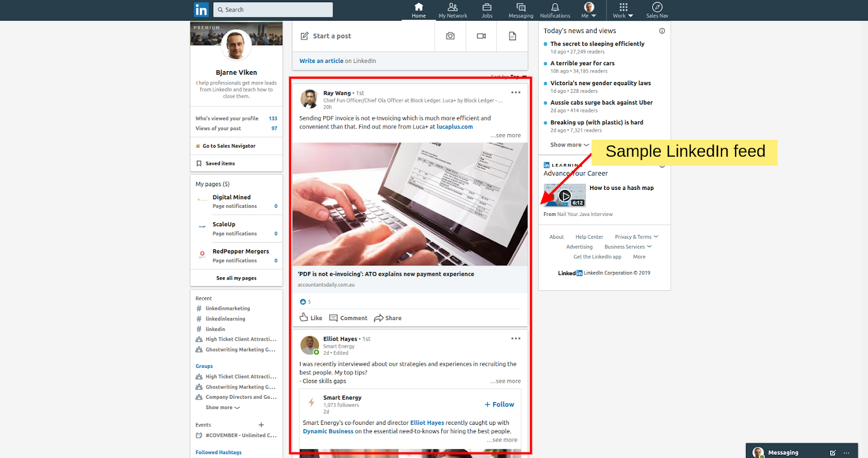Screen dimensions: 868x458
Task: Click See all my pages
Action: coord(236,278)
